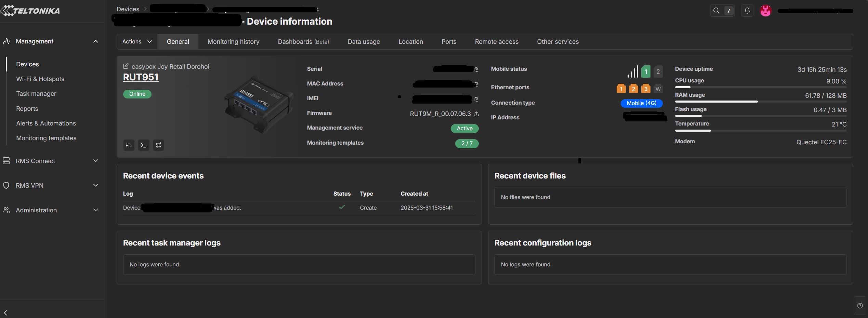This screenshot has width=868, height=318.
Task: Open Task manager page
Action: (36, 94)
